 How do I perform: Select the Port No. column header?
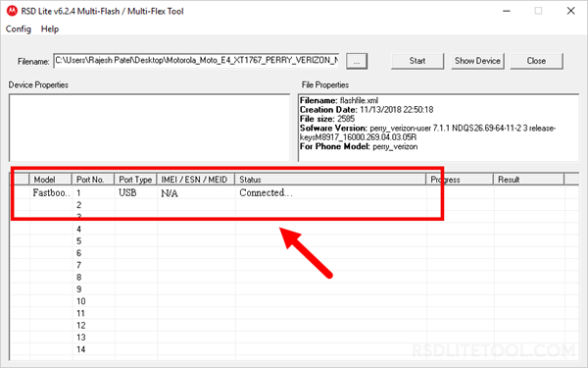point(93,180)
